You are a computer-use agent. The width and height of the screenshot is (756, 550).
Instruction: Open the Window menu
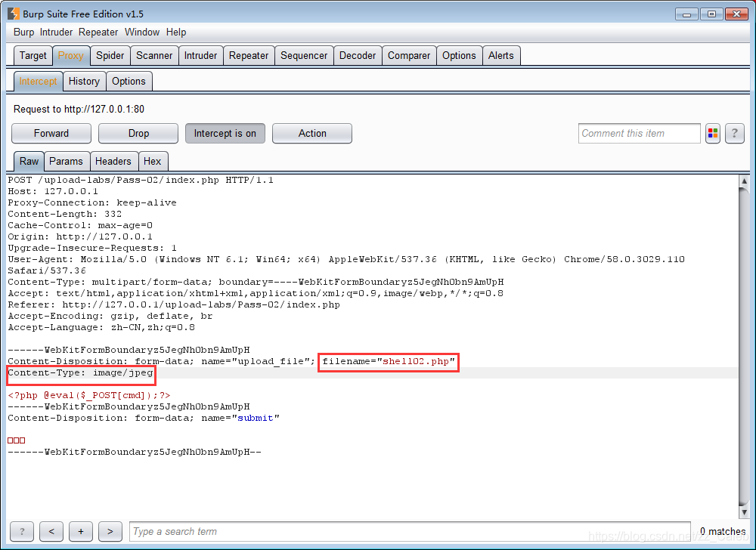point(142,32)
